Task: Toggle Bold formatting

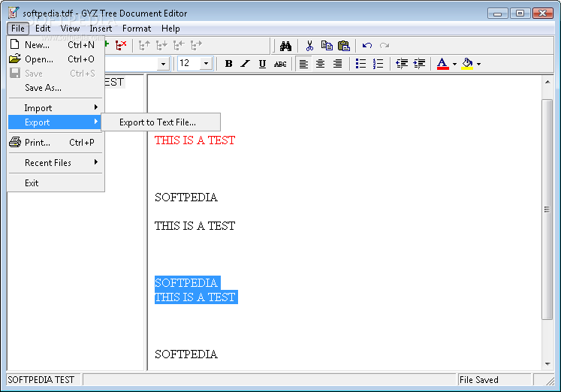Action: [228, 64]
